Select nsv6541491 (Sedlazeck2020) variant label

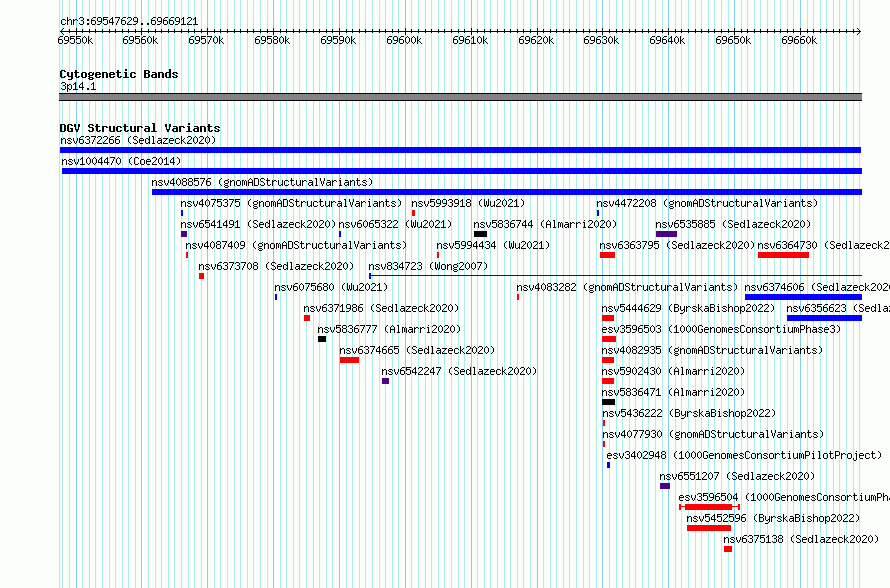pos(258,224)
